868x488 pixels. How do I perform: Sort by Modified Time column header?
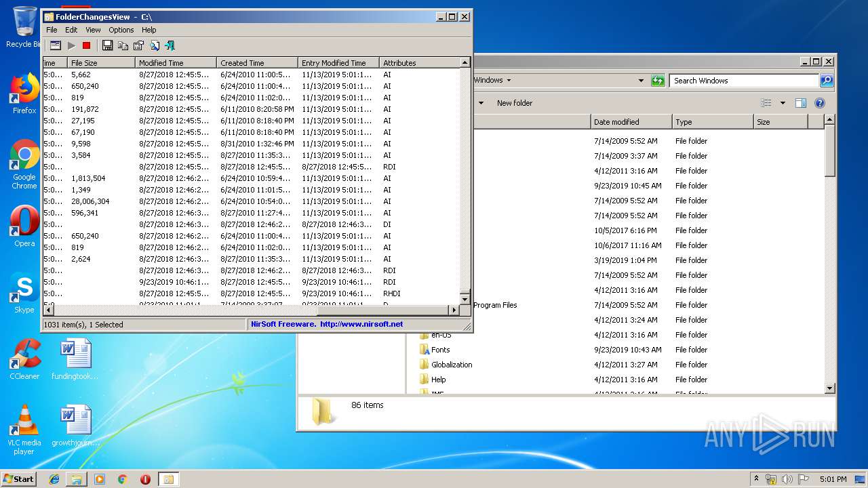pyautogui.click(x=176, y=63)
